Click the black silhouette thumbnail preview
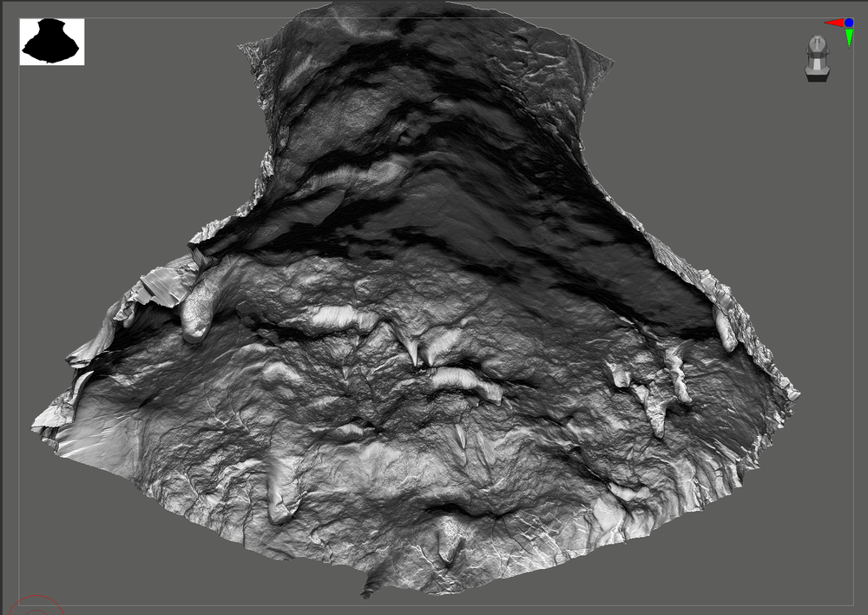This screenshot has height=615, width=868. 52,42
